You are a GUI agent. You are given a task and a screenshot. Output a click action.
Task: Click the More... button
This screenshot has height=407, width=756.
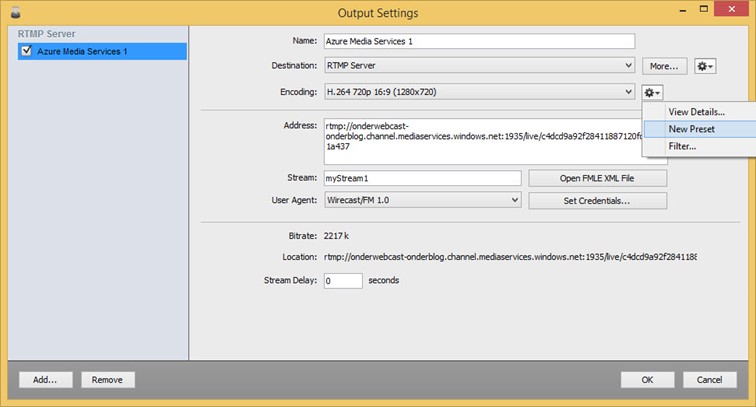pyautogui.click(x=664, y=66)
